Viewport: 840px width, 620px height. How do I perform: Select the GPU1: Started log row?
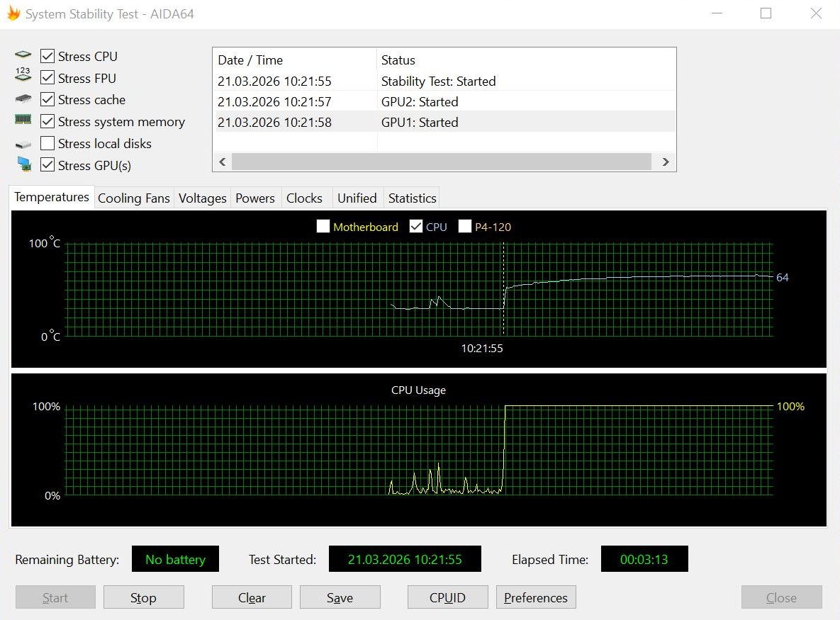[444, 122]
